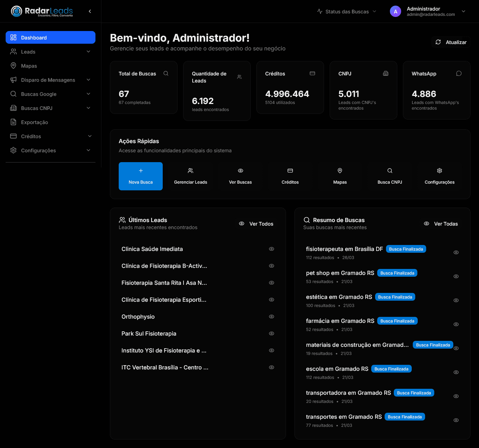Screen dimensions: 479x448
Task: Expand Créditos sidebar submenu chevron
Action: tap(90, 136)
